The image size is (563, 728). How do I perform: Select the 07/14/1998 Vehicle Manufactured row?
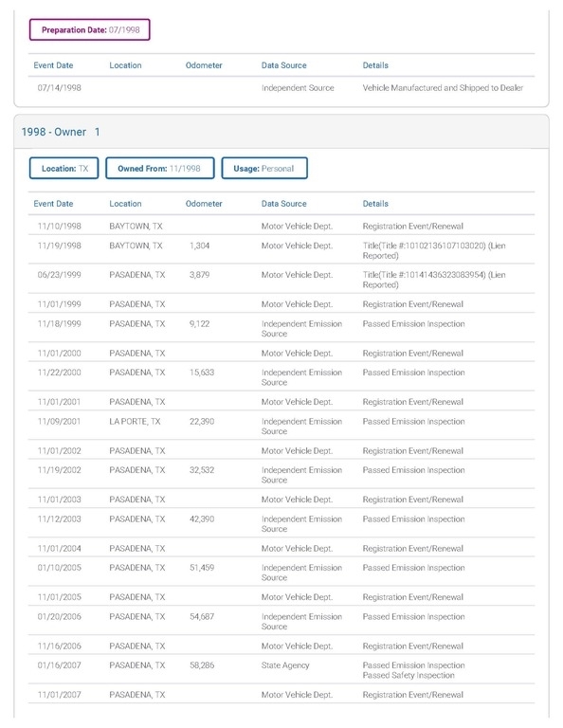pyautogui.click(x=281, y=88)
